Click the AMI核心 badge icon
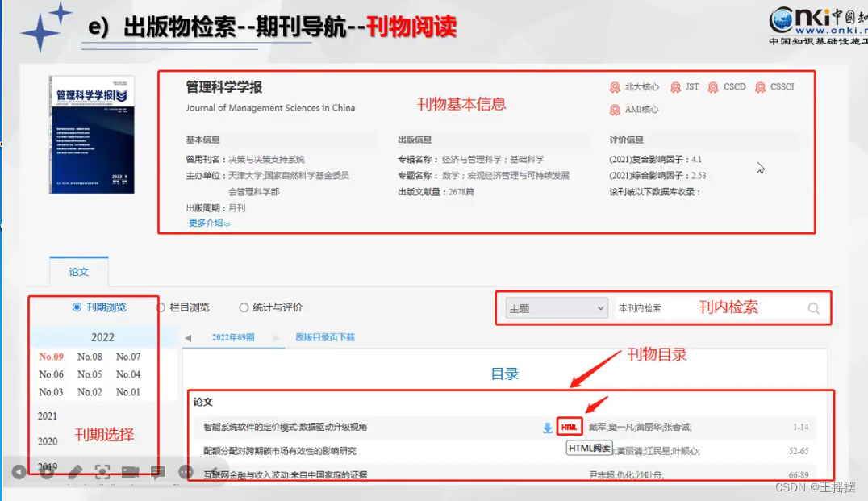868x501 pixels. pos(615,110)
